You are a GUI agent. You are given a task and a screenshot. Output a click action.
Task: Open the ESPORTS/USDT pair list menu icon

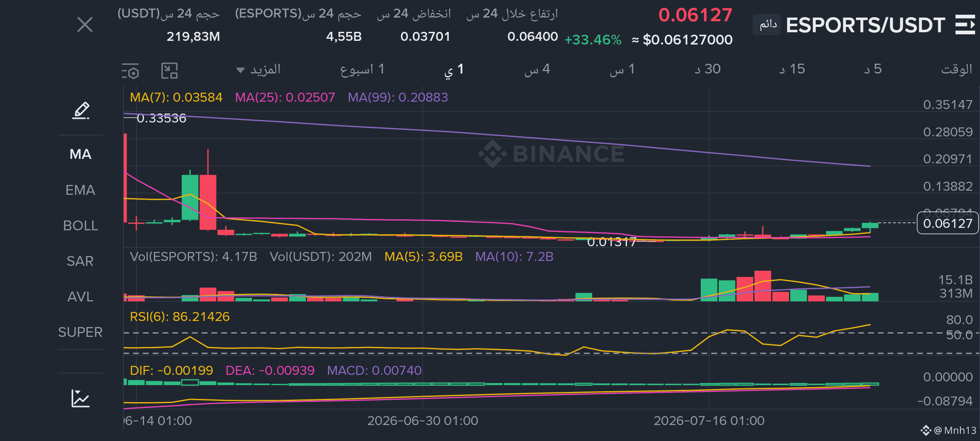(x=965, y=25)
